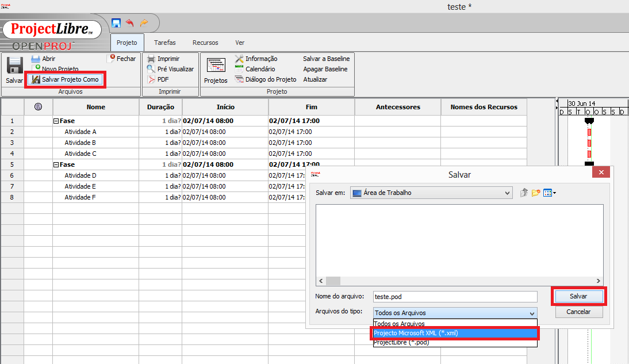Click the Início column header
The width and height of the screenshot is (629, 364).
(x=225, y=107)
